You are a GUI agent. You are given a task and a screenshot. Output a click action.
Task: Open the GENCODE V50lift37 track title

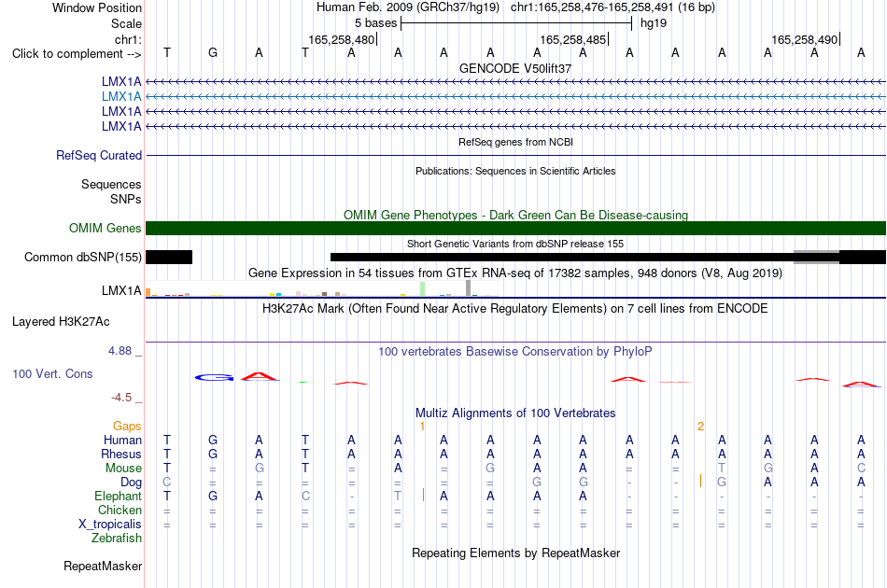click(x=515, y=68)
